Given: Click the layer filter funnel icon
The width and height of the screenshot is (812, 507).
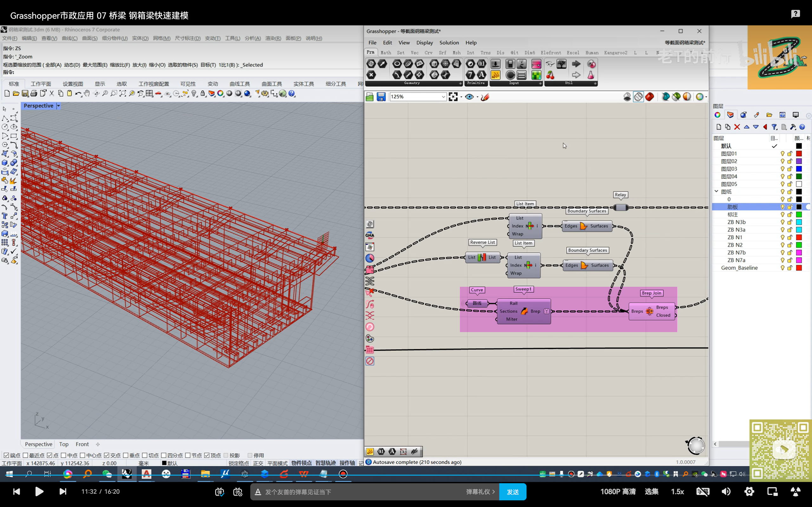Looking at the screenshot, I should pos(775,127).
